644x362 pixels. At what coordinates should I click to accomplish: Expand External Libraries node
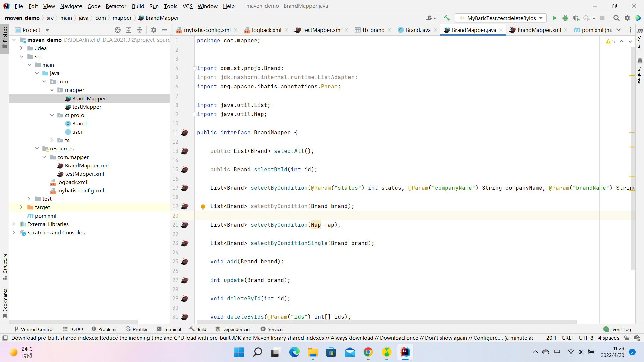[x=14, y=224]
